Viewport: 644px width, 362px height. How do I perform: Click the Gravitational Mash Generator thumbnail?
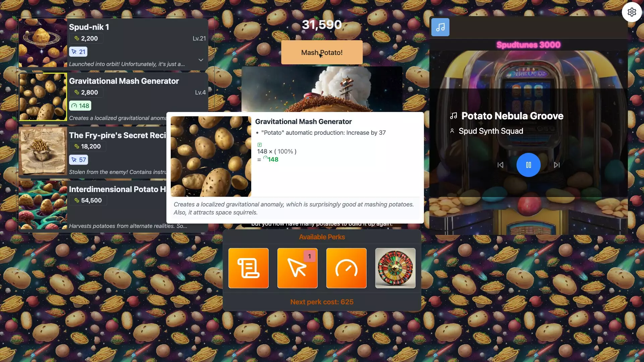(43, 97)
